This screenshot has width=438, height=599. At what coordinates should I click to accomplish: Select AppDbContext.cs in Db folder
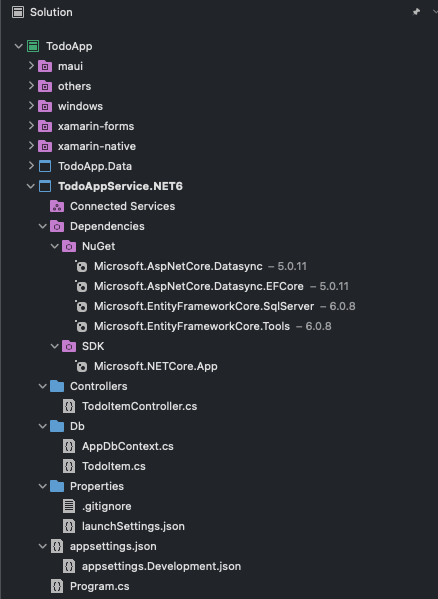pos(128,446)
